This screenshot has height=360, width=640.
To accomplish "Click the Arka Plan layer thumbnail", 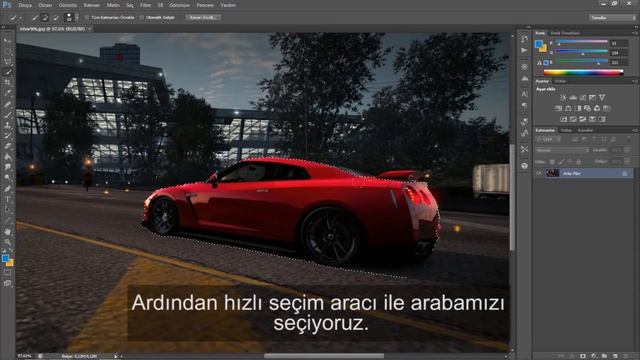I will pyautogui.click(x=552, y=173).
